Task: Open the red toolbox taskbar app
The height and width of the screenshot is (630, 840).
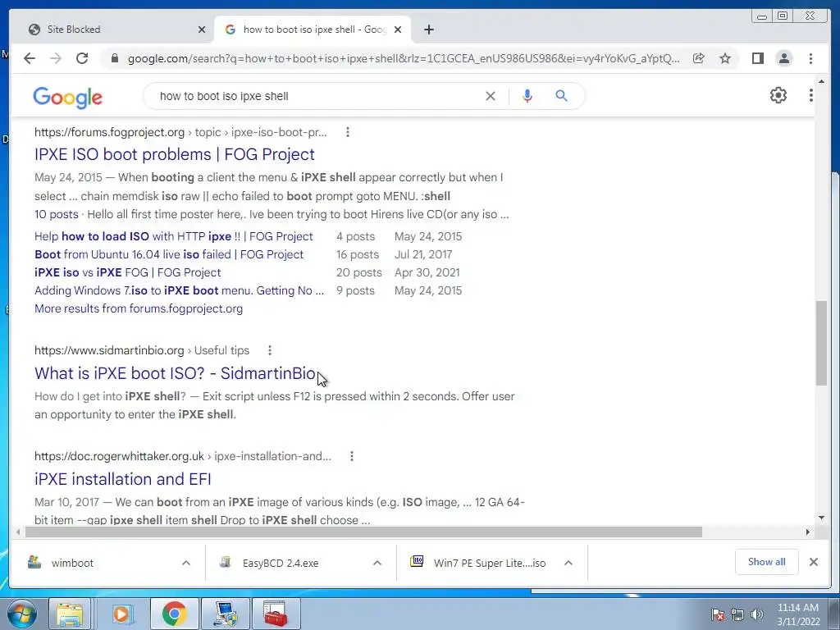Action: click(276, 614)
